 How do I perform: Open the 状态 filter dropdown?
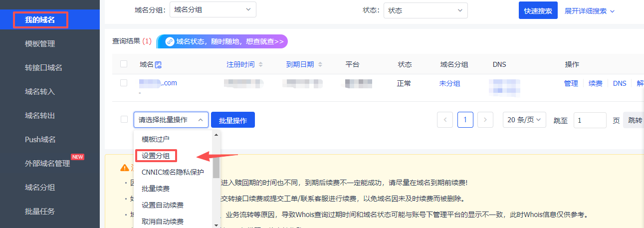point(426,10)
